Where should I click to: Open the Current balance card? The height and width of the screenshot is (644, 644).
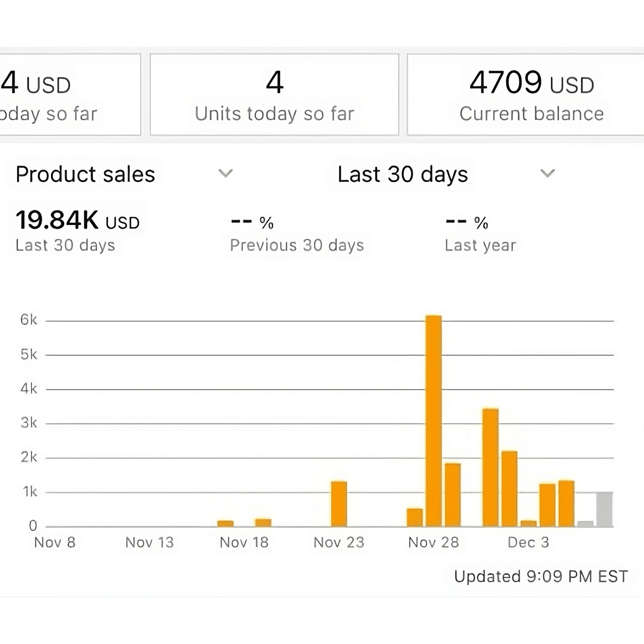point(531,95)
